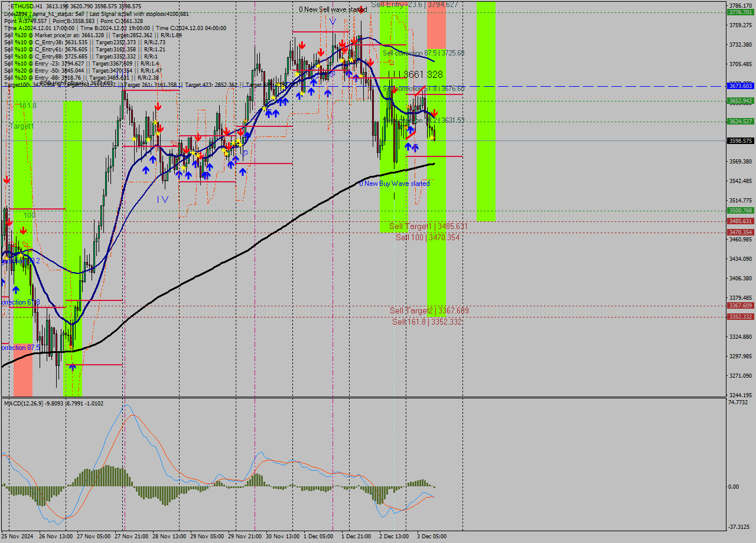
Task: Click the '27 Nov 21:00' time label
Action: tap(132, 537)
